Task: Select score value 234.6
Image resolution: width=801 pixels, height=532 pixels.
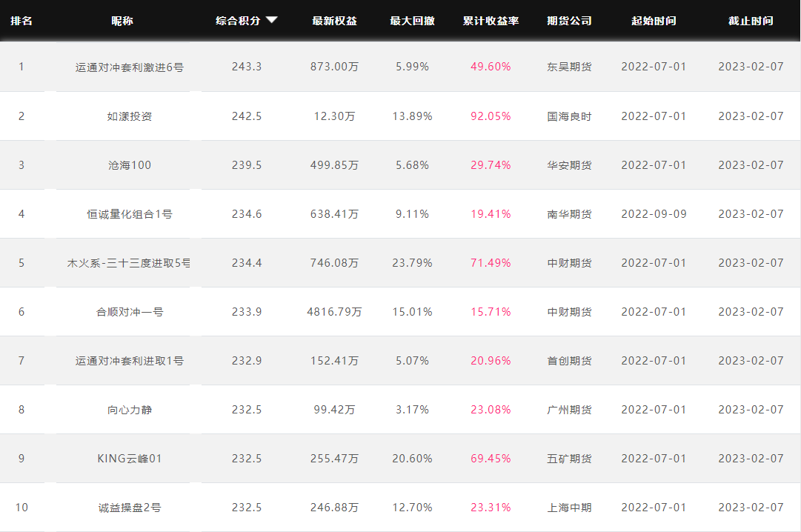Action: pos(247,213)
